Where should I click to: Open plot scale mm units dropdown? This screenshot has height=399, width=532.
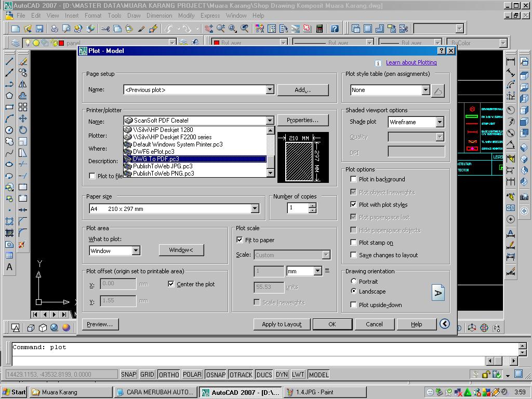pos(317,271)
